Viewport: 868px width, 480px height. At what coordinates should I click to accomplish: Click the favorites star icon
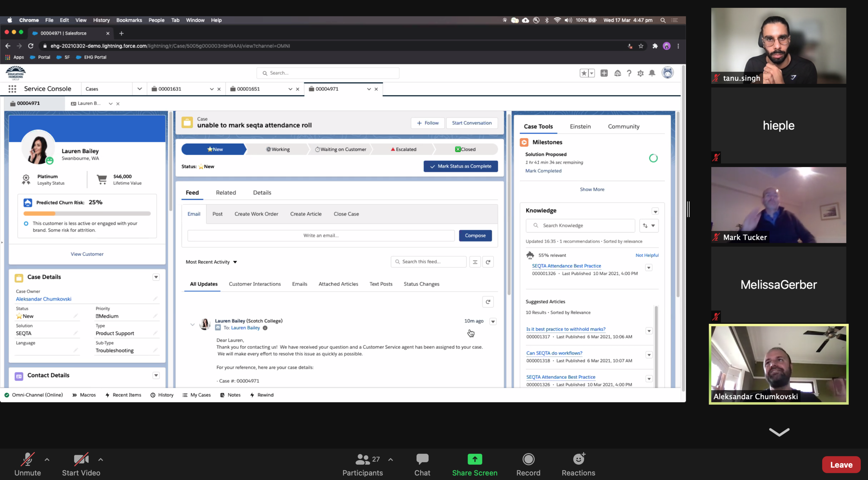[x=584, y=73]
